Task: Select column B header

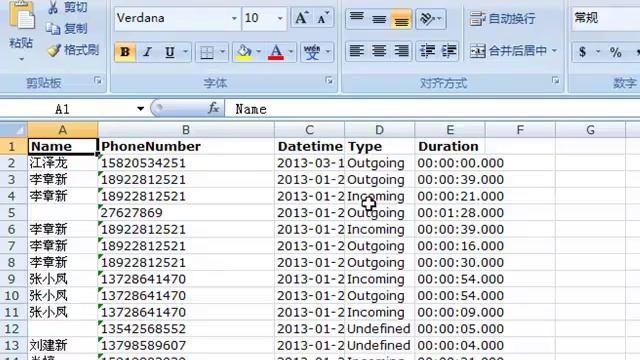Action: click(186, 130)
